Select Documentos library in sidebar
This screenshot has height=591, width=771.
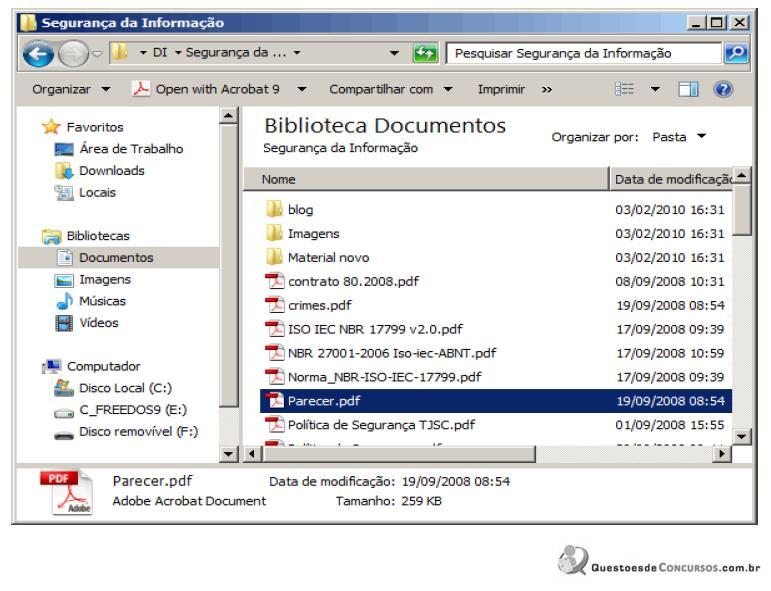point(118,258)
